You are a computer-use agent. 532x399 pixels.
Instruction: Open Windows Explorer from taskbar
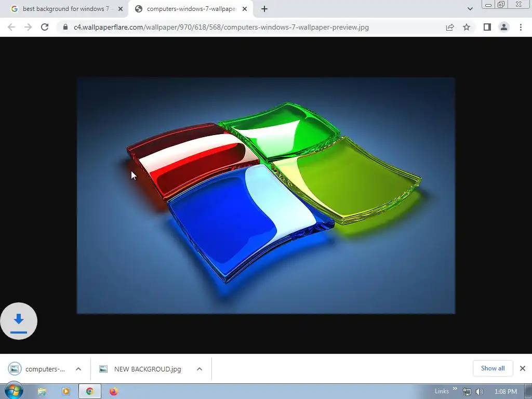pyautogui.click(x=42, y=392)
